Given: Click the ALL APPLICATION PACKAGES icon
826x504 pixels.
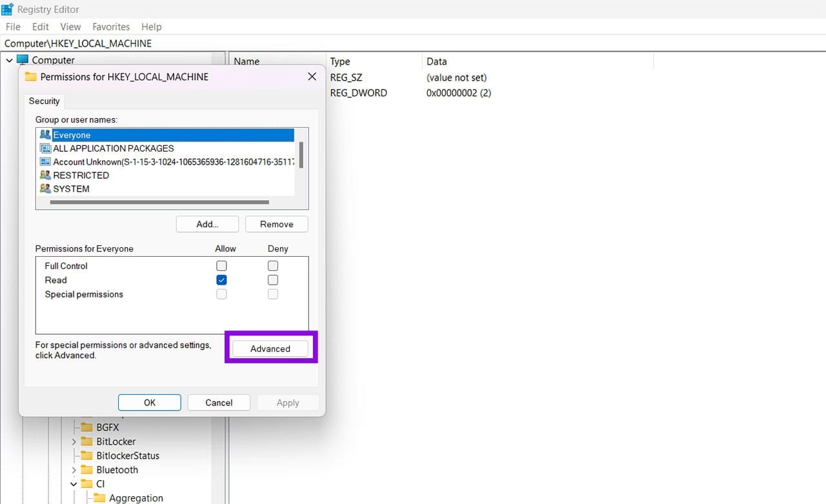Looking at the screenshot, I should [45, 148].
